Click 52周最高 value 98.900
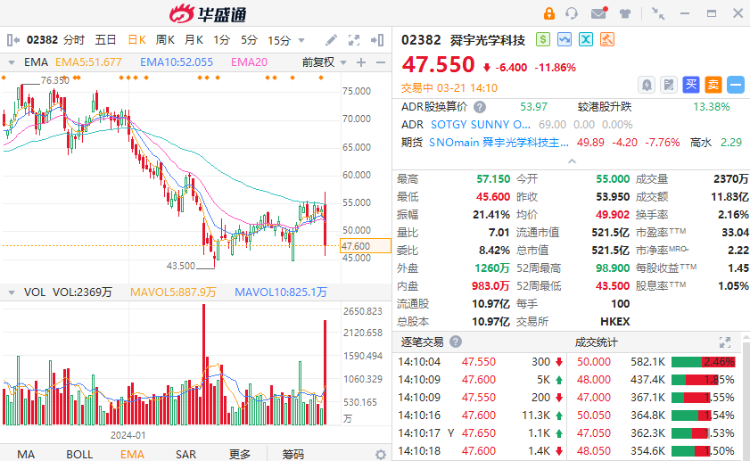Screen dimensions: 750x461 (612, 268)
